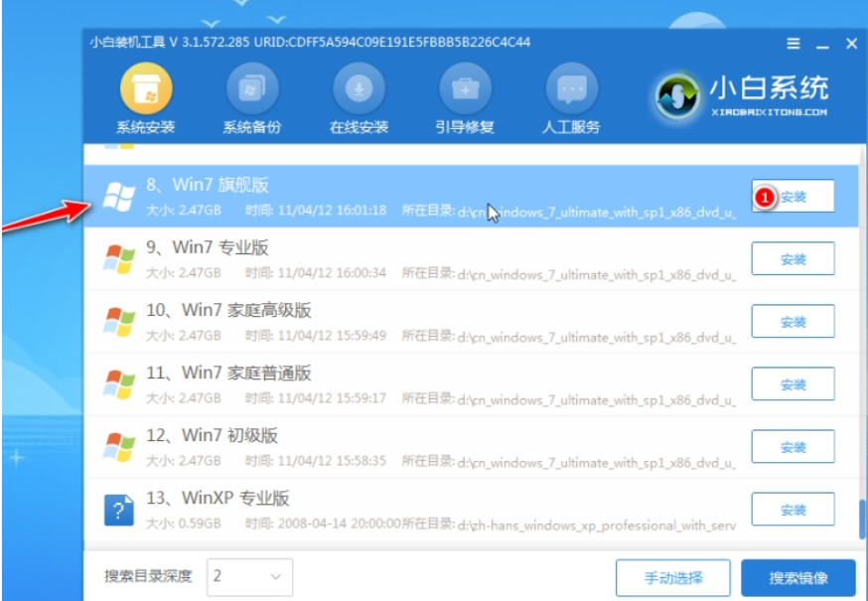Select the '13、WinXP 专业版' row title
This screenshot has height=601, width=868.
tap(217, 498)
